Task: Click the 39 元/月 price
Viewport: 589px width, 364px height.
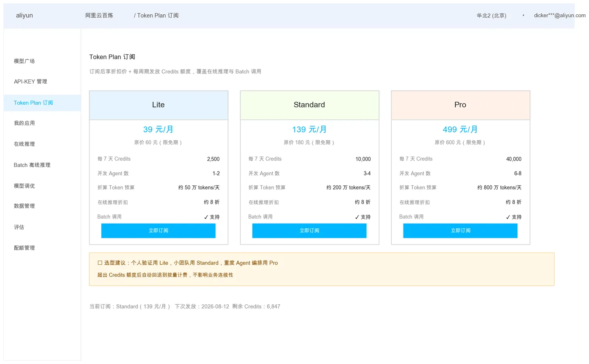Action: 158,129
